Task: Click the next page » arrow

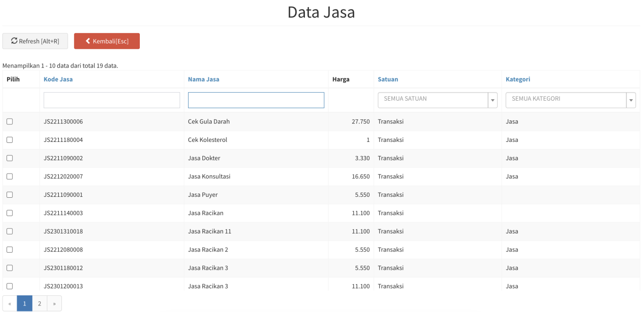Action: pos(54,303)
